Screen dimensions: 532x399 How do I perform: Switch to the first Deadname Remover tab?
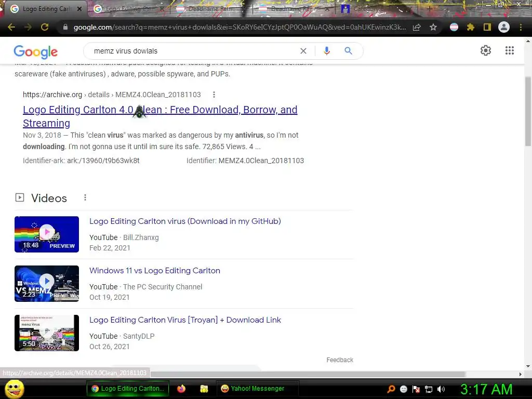210,9
